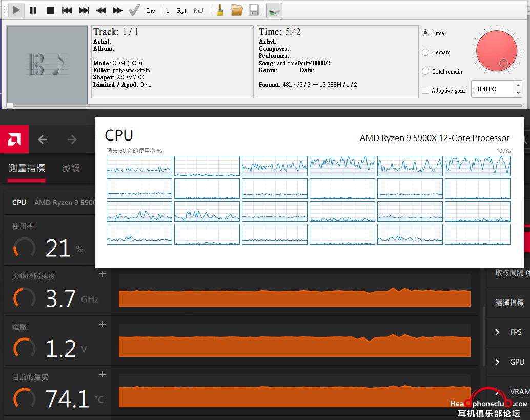The height and width of the screenshot is (420, 530).
Task: Click the checkmark toolbar icon
Action: [134, 10]
